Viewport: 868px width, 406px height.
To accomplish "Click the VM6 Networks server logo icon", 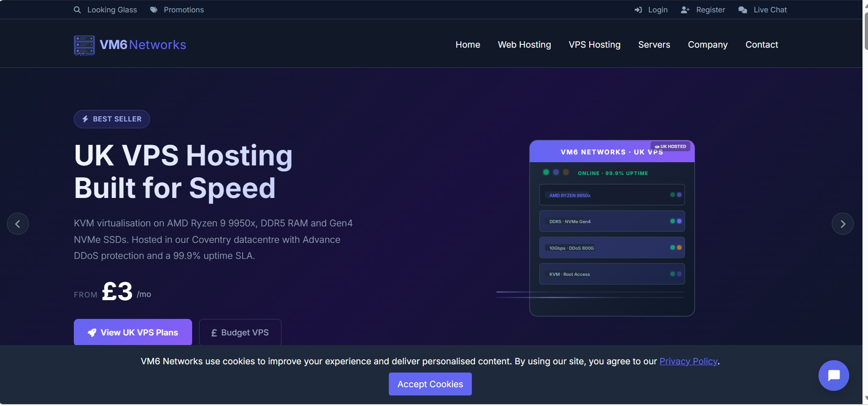I will (84, 45).
